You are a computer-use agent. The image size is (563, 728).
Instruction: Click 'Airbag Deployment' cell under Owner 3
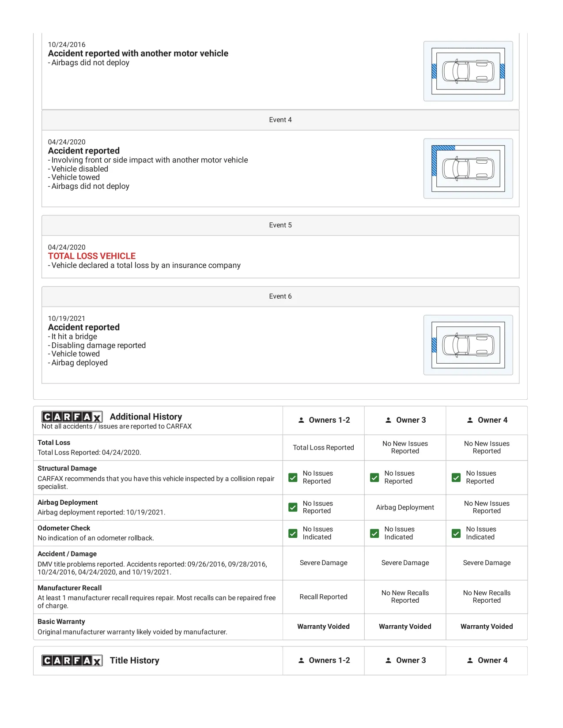click(405, 508)
